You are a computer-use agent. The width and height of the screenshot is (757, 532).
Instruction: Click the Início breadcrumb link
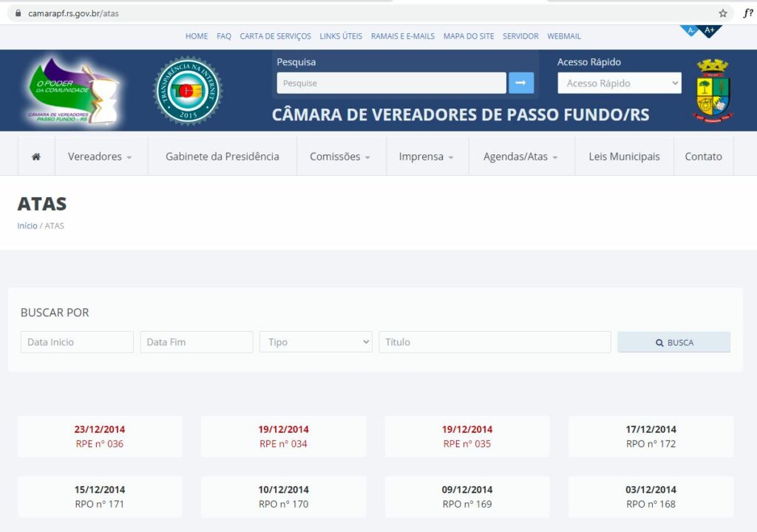pos(27,226)
